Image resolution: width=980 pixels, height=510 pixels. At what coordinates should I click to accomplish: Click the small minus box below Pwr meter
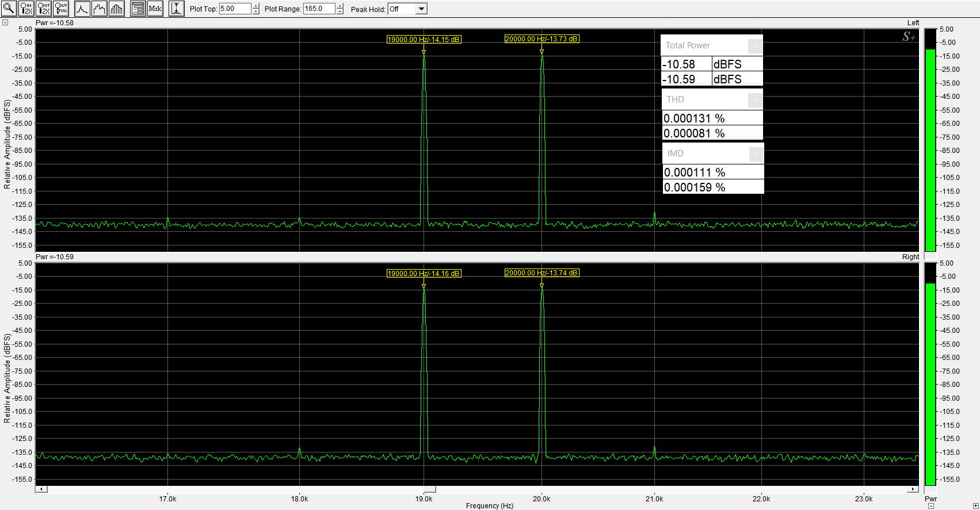click(x=931, y=506)
